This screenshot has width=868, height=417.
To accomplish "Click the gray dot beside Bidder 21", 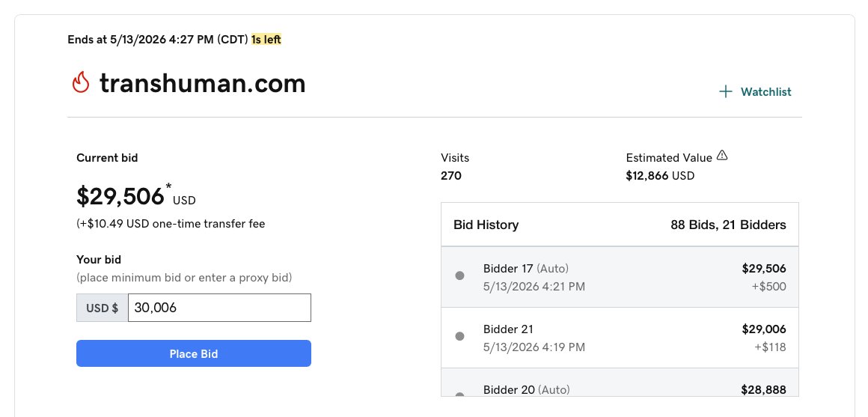I will tap(459, 336).
